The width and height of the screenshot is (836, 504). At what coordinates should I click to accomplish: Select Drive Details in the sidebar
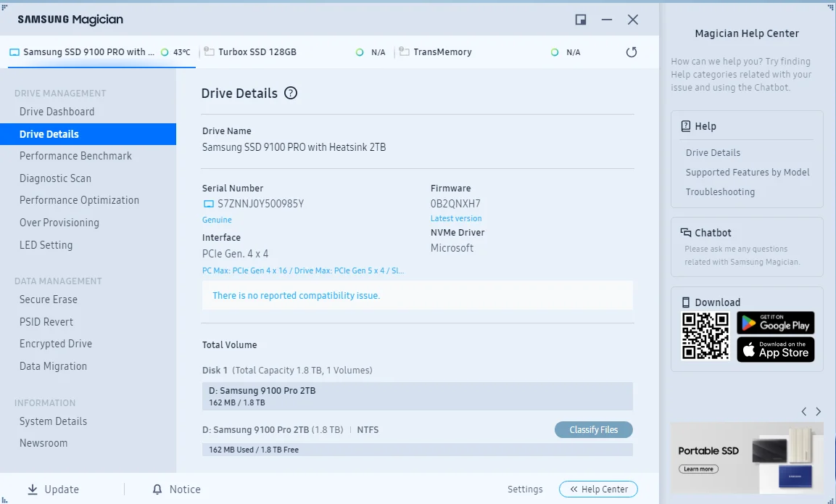pos(88,134)
